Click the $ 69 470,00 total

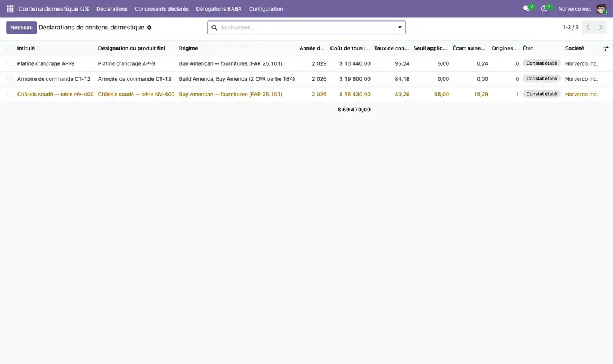[354, 110]
